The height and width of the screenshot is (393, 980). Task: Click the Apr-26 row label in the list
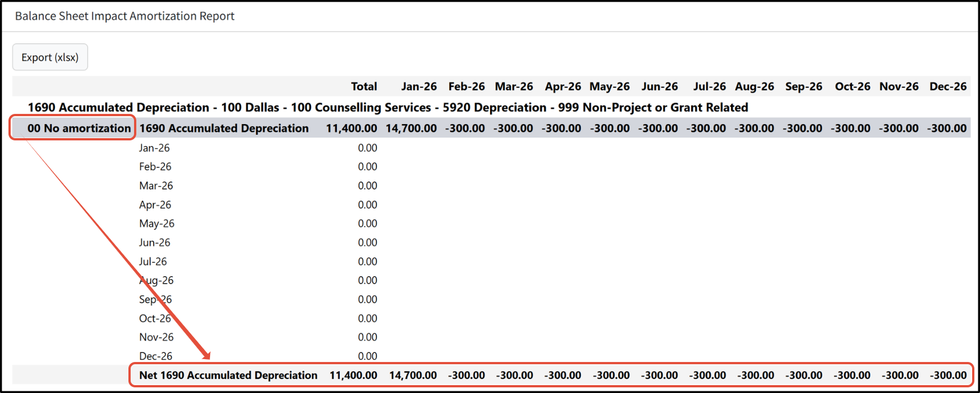pos(155,205)
